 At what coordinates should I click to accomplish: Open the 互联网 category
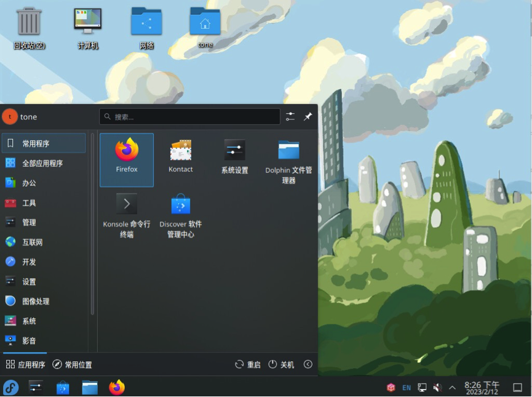click(x=44, y=242)
